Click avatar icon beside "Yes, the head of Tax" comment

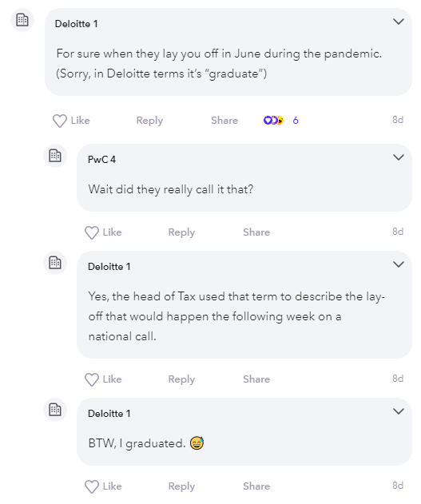pyautogui.click(x=55, y=263)
